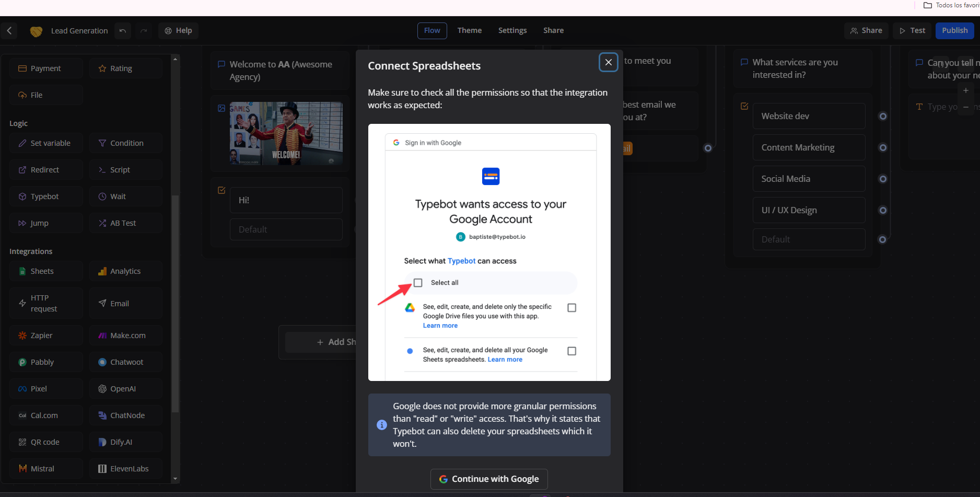Open the Help menu
The image size is (980, 497).
click(178, 31)
